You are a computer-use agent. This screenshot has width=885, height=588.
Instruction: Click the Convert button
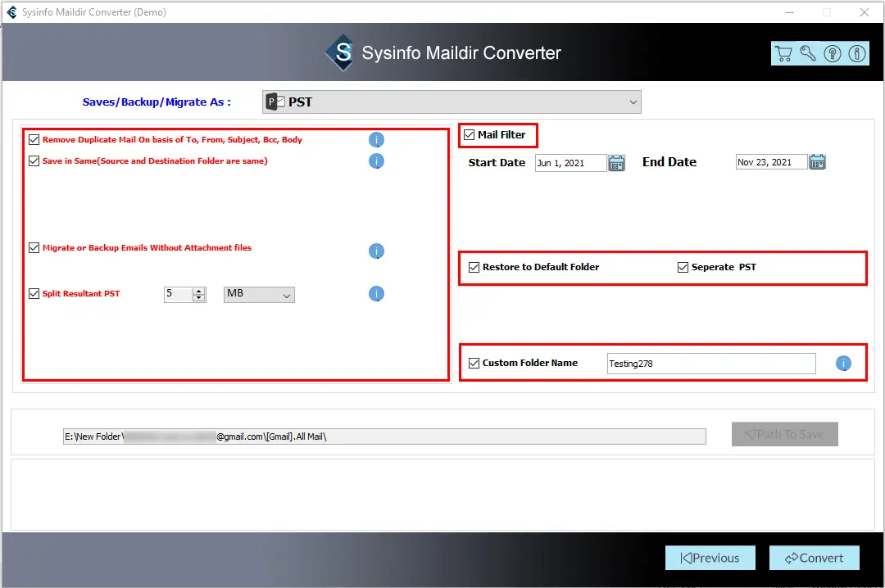(x=815, y=558)
